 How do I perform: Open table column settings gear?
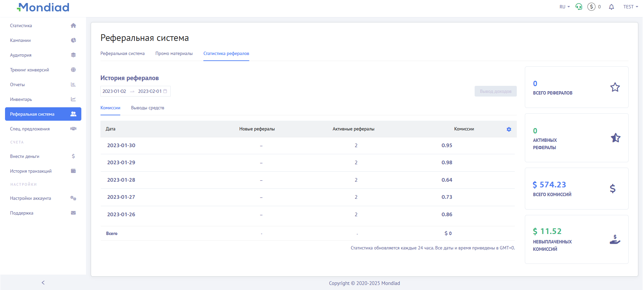click(x=509, y=129)
